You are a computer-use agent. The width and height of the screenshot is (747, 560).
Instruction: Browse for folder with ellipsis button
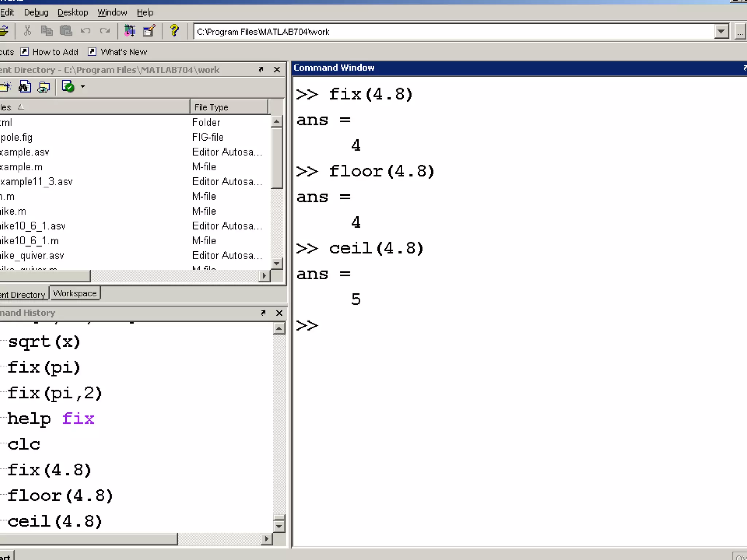tap(740, 32)
